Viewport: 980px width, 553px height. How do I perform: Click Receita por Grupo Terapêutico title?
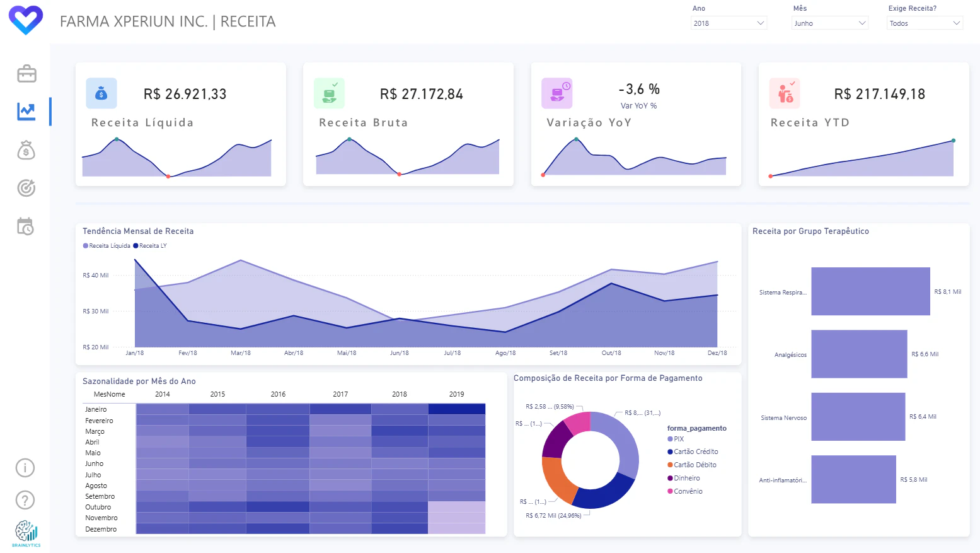coord(810,231)
